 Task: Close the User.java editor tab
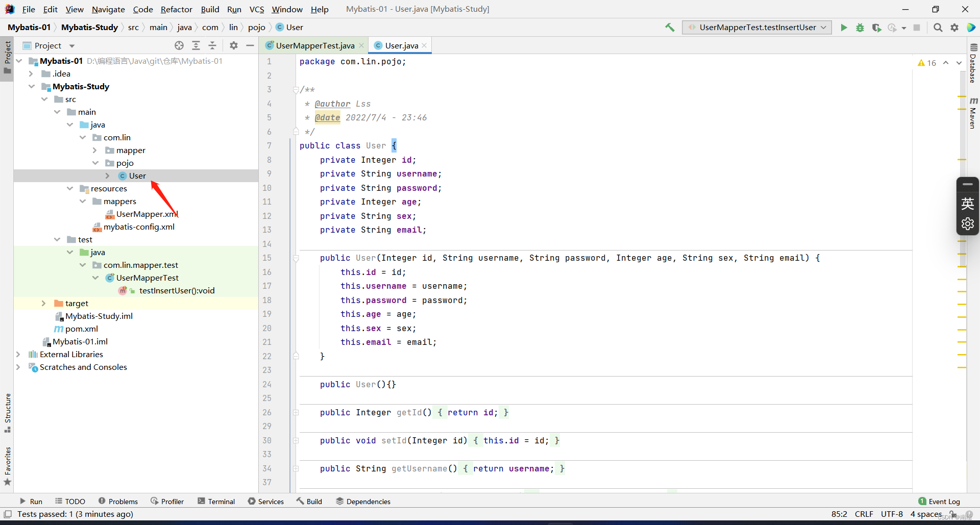(424, 45)
